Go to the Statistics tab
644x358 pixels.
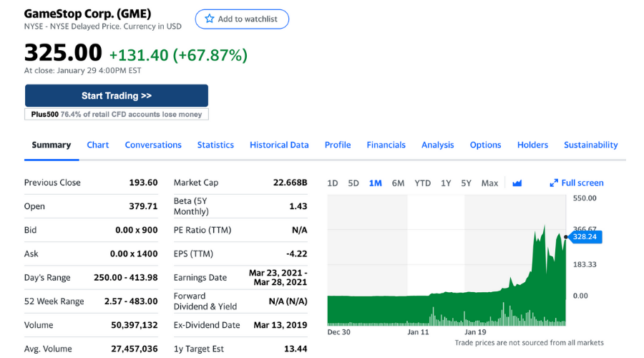[215, 145]
